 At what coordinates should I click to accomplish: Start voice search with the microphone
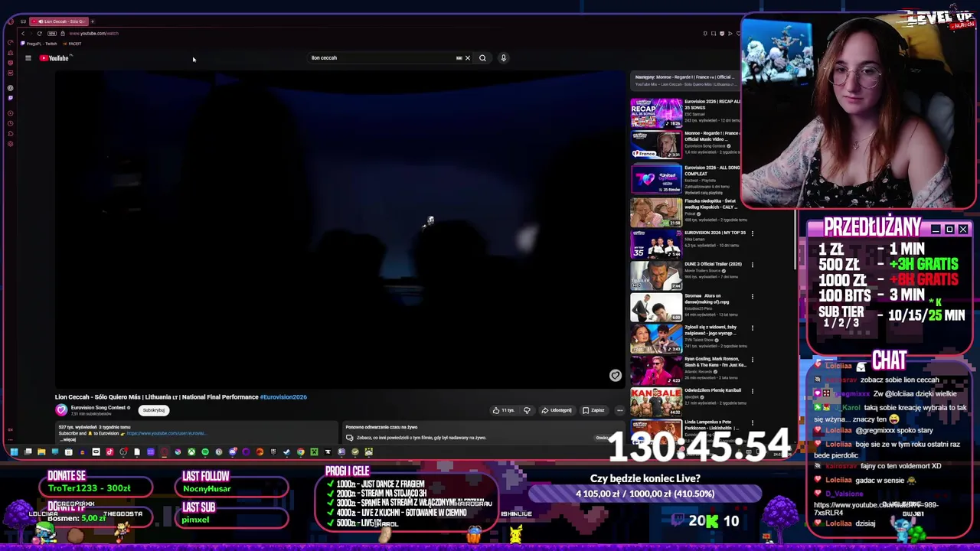[503, 57]
